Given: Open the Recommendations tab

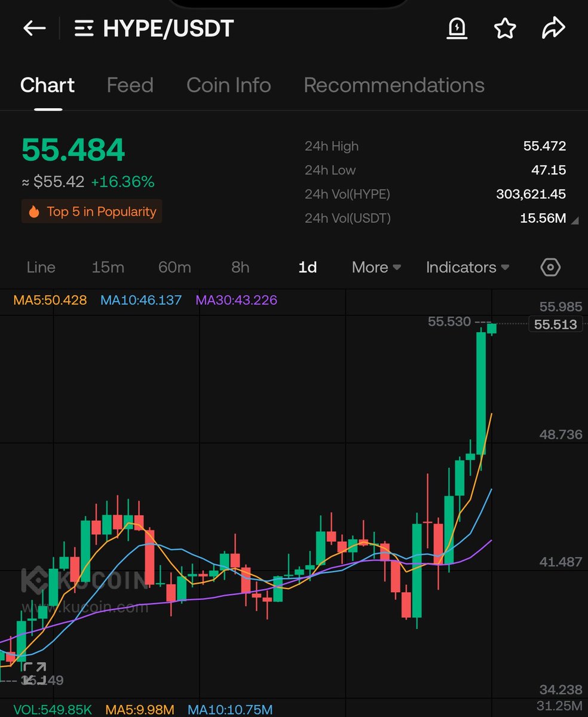Looking at the screenshot, I should point(394,85).
